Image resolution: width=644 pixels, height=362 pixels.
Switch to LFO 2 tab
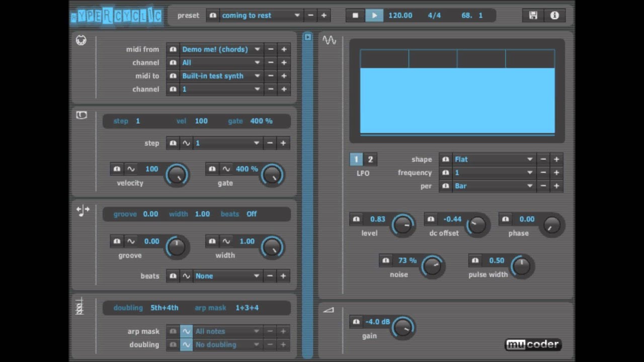(x=370, y=160)
